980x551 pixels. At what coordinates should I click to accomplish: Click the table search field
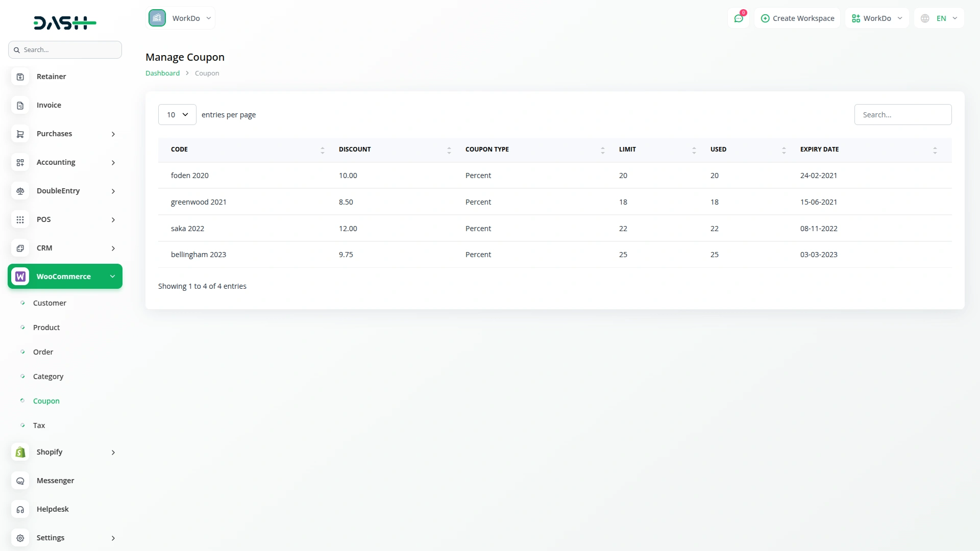pyautogui.click(x=903, y=114)
